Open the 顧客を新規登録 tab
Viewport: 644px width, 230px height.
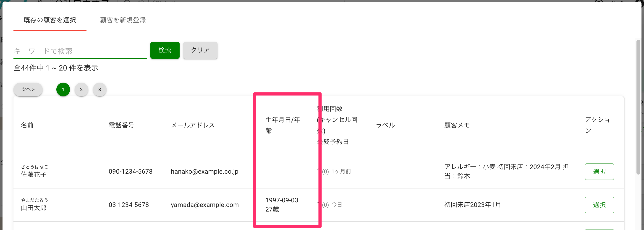pos(123,20)
